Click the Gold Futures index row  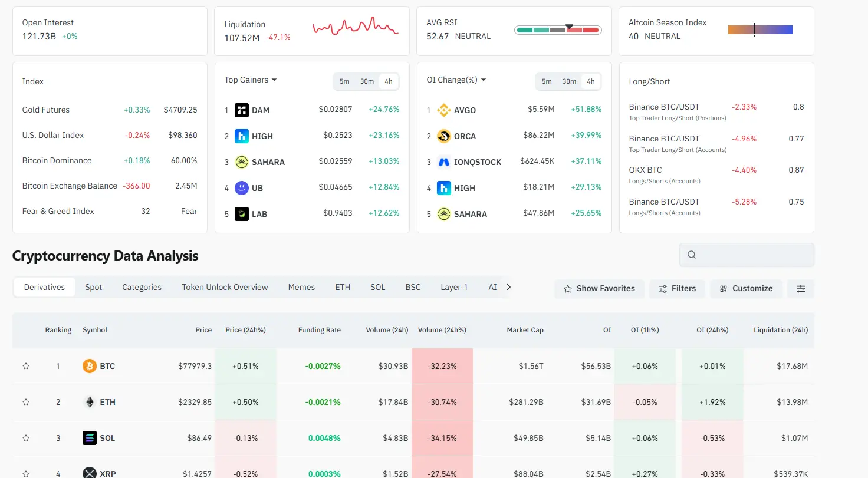pos(110,110)
